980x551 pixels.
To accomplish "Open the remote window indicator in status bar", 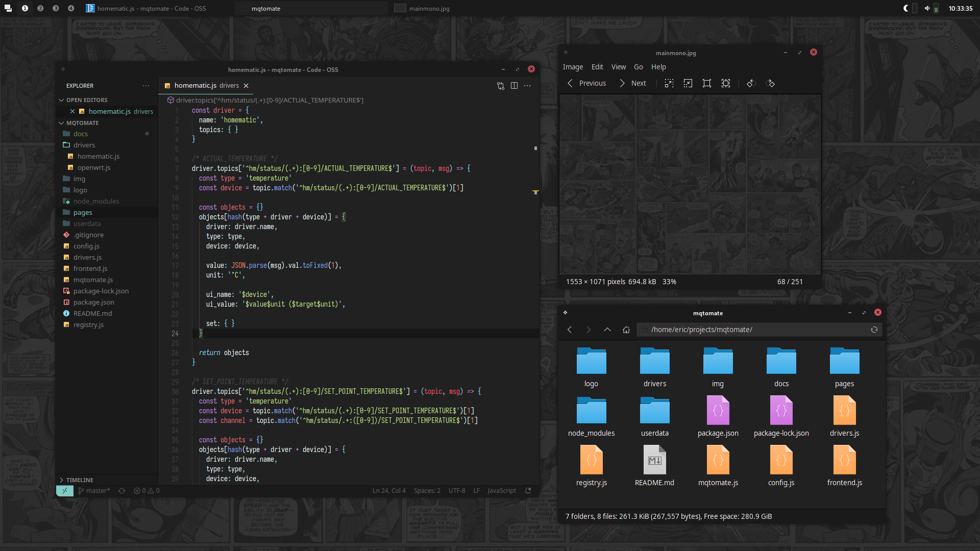I will pyautogui.click(x=64, y=491).
